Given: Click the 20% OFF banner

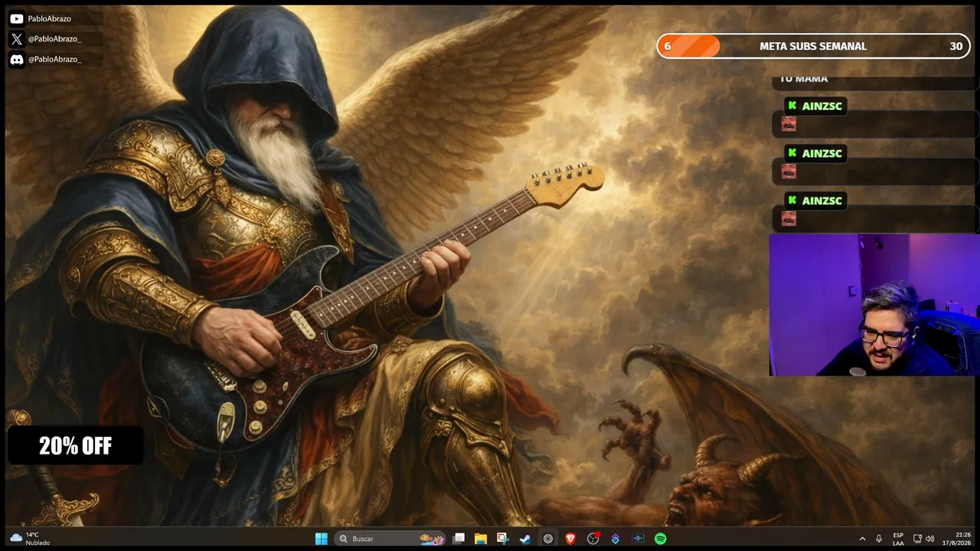Looking at the screenshot, I should click(75, 446).
